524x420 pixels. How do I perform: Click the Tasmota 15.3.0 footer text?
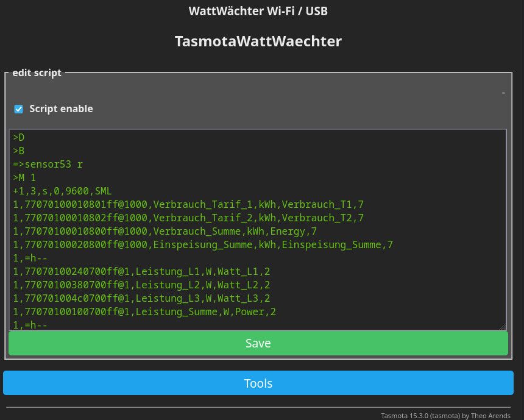coord(445,416)
